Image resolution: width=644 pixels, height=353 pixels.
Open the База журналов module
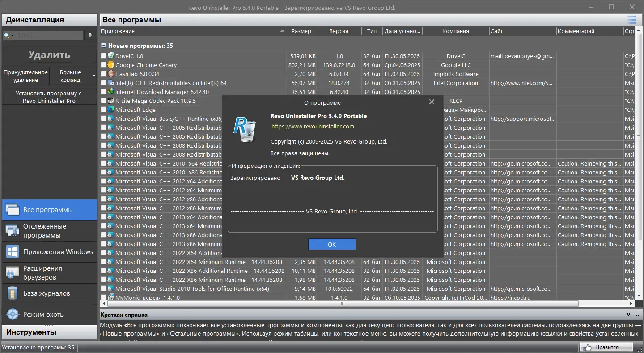tap(49, 293)
